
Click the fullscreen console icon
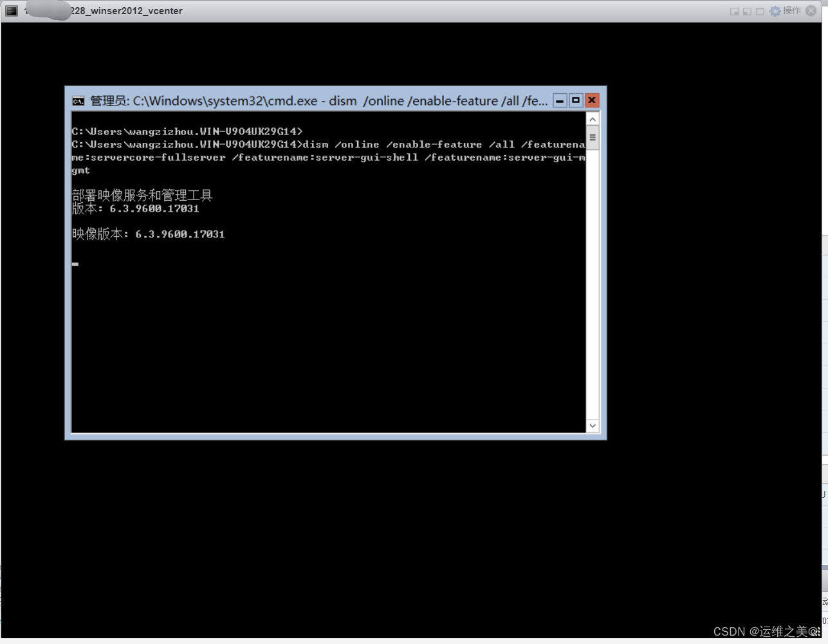pyautogui.click(x=760, y=12)
